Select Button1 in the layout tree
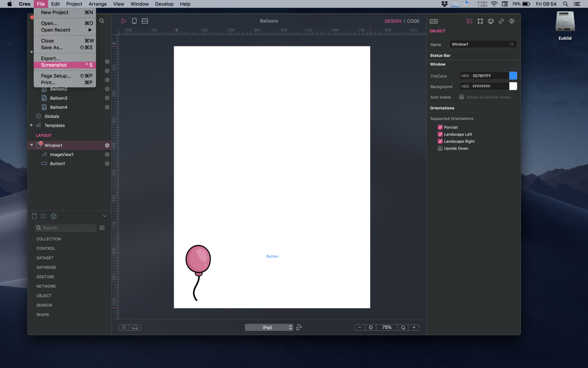 [x=58, y=163]
